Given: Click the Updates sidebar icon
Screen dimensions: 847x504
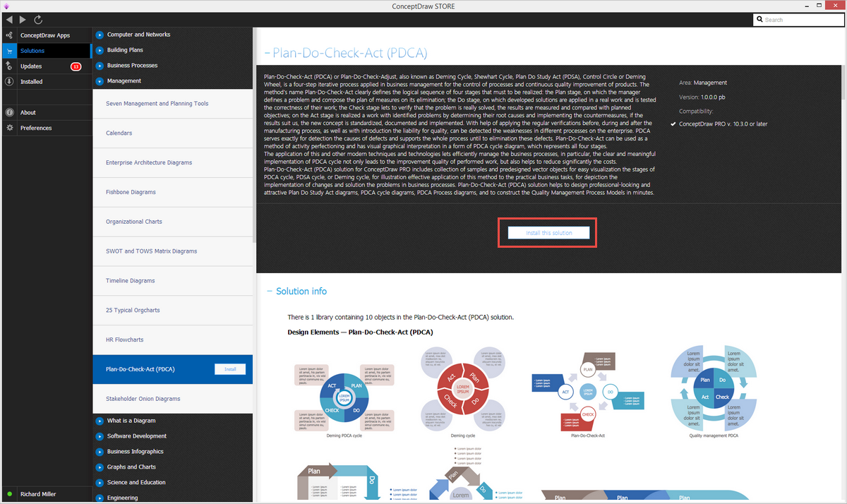Looking at the screenshot, I should (9, 66).
